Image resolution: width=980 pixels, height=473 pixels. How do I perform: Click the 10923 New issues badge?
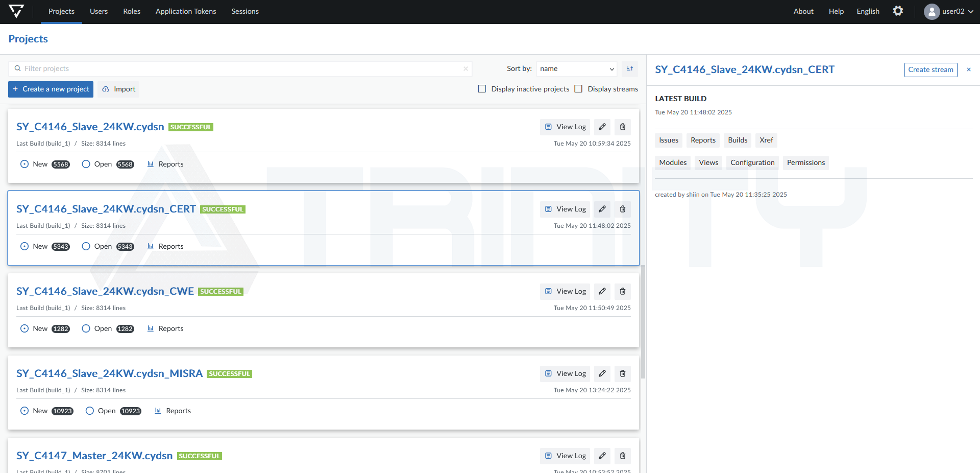coord(63,411)
